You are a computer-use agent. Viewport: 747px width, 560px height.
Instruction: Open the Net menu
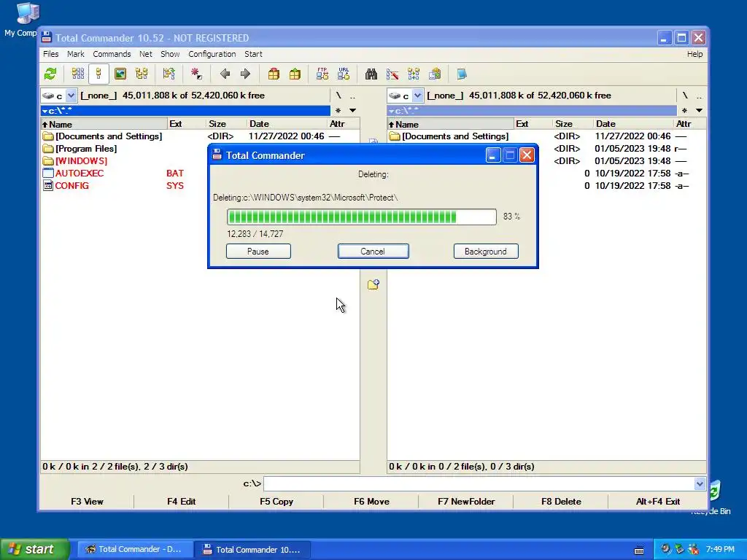pos(145,54)
